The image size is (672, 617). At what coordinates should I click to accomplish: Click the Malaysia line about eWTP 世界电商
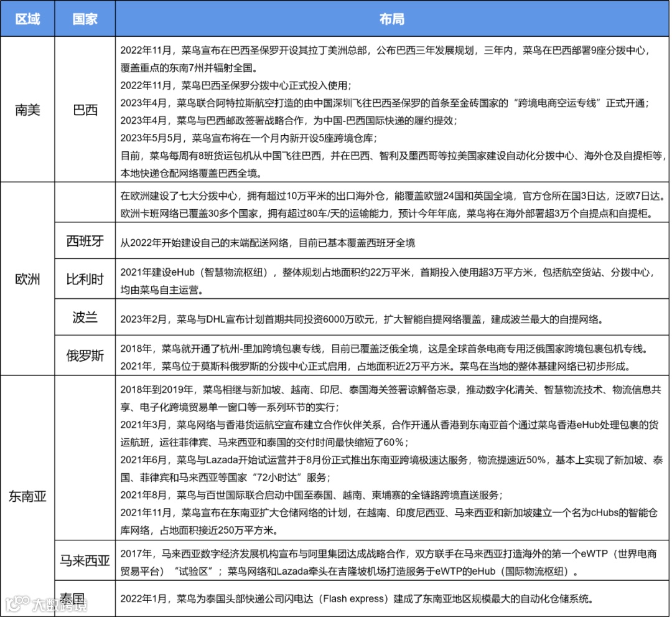point(388,553)
